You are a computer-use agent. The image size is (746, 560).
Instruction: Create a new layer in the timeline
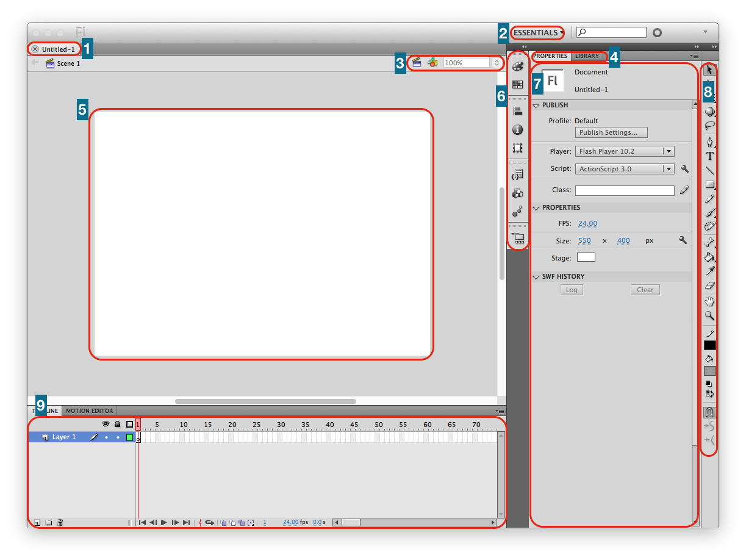pos(36,522)
